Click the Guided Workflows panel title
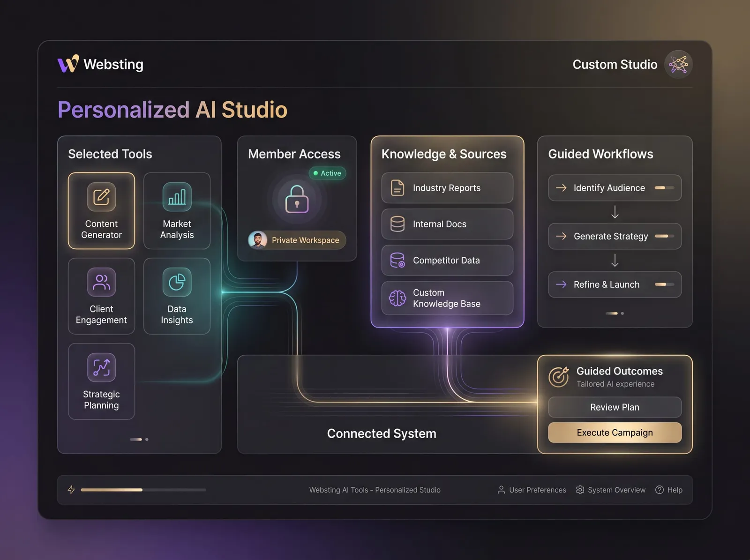 click(x=601, y=154)
